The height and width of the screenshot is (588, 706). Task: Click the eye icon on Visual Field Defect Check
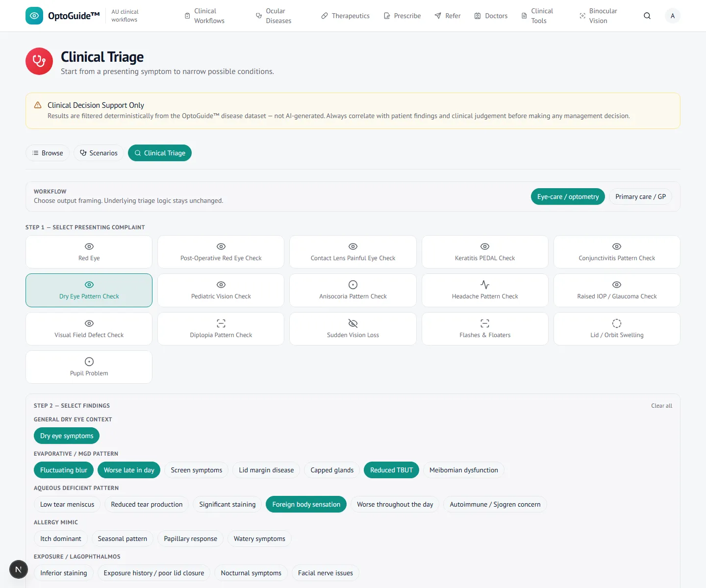tap(89, 323)
